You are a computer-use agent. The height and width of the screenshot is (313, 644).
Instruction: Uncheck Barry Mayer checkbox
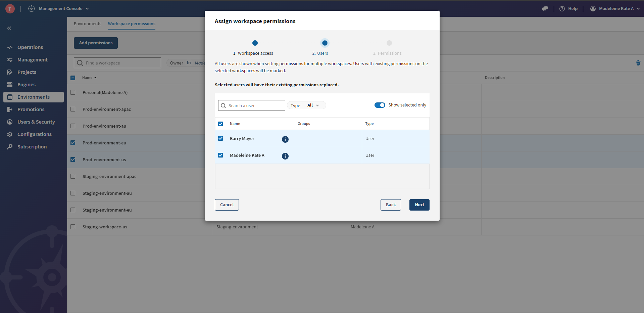[220, 138]
